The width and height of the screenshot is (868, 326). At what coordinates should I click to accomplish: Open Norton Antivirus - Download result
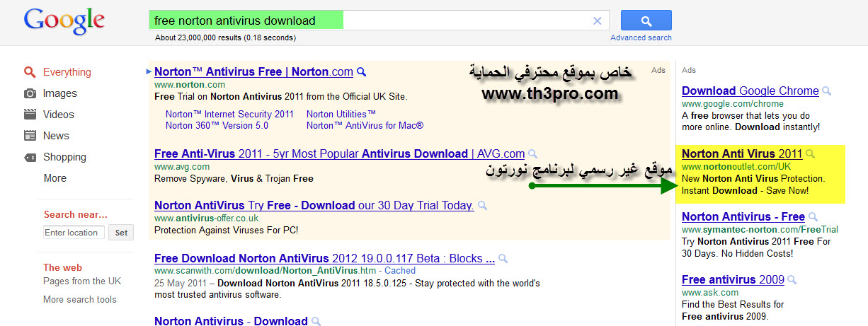(x=231, y=320)
